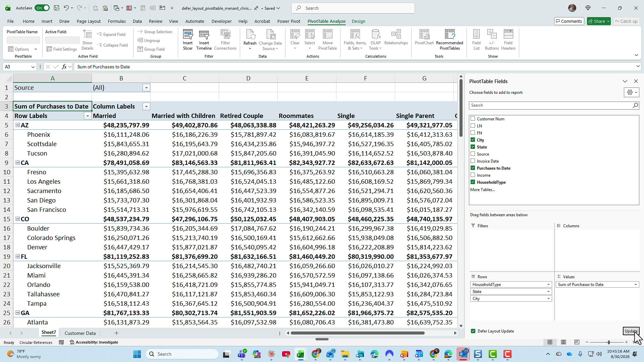This screenshot has height=362, width=644.
Task: Click the Insert Timeline icon
Action: point(204,40)
